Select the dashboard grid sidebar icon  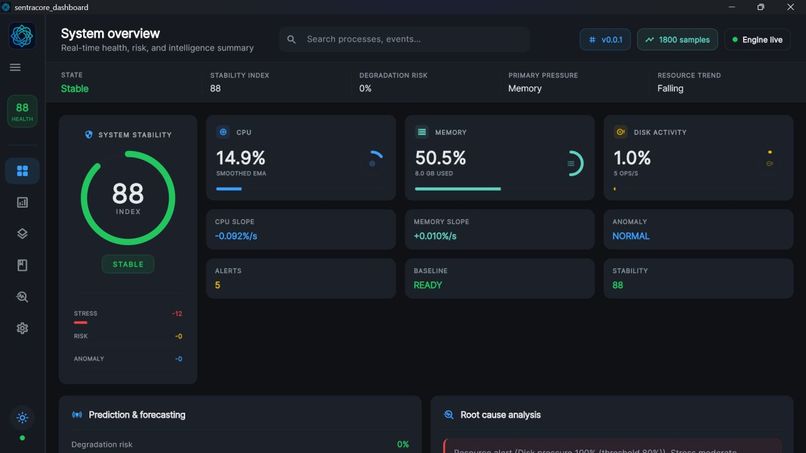coord(22,171)
